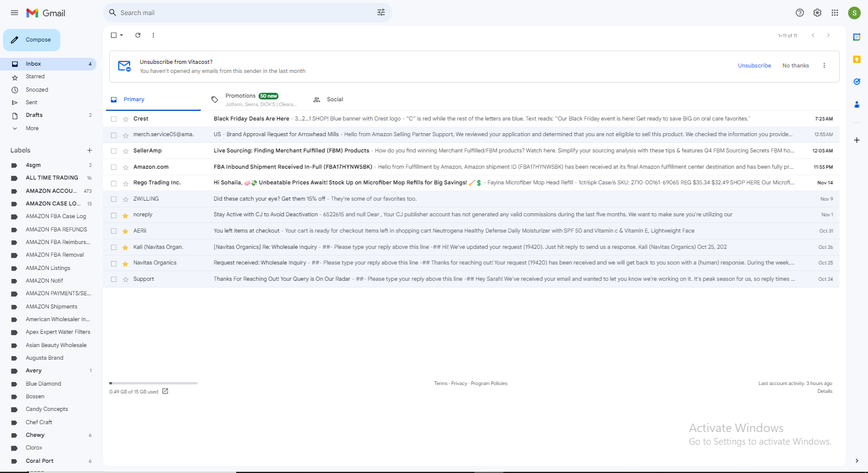Open the Snoozed folder
Screen dimensions: 868x473
click(x=48, y=90)
